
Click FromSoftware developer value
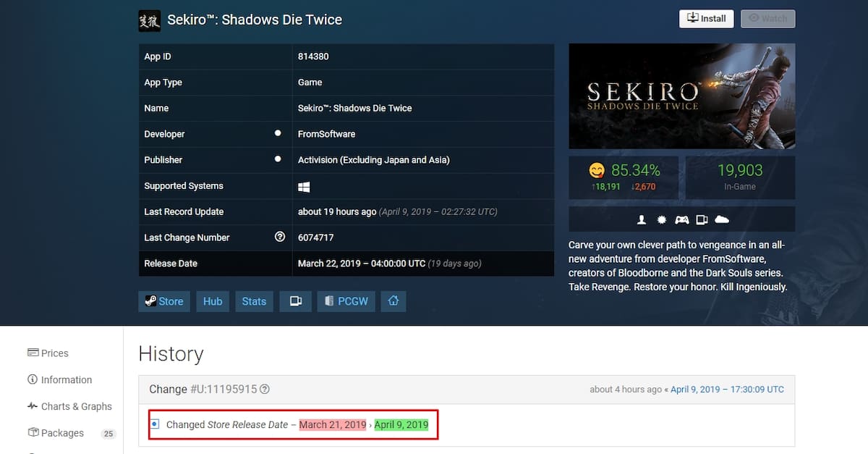tap(326, 134)
